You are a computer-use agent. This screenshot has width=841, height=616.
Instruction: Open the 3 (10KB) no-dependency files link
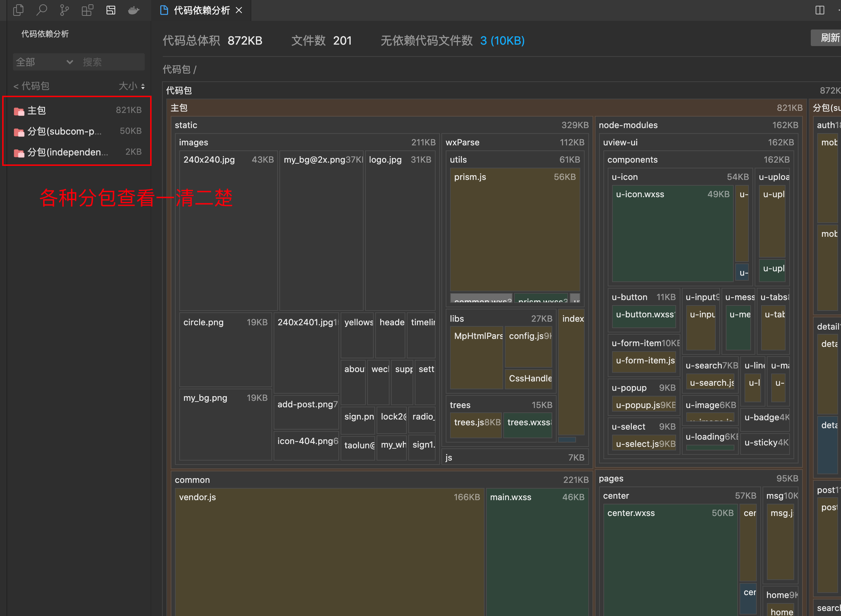point(502,40)
